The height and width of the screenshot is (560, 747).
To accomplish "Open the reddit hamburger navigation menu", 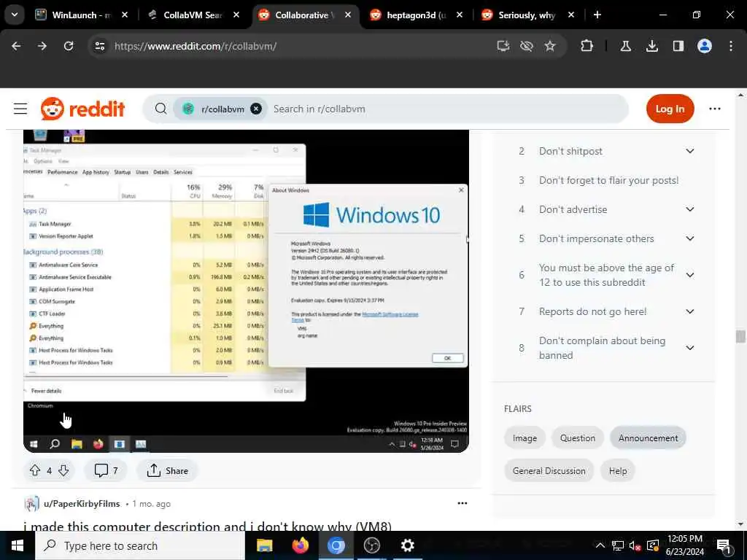I will 20,109.
